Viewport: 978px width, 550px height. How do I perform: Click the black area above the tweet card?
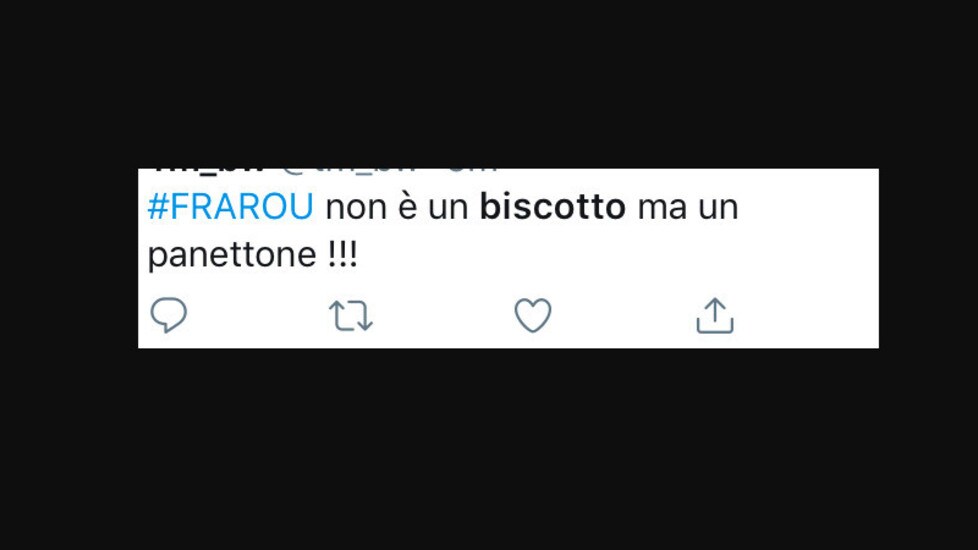pyautogui.click(x=489, y=84)
